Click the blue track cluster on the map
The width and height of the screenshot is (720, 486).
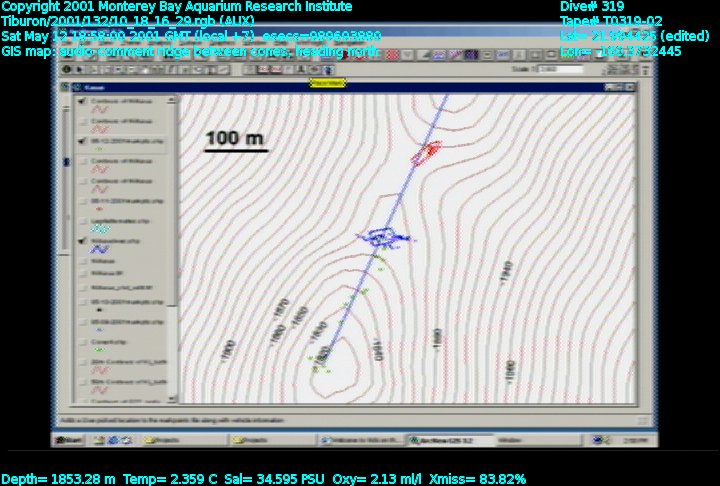point(383,237)
